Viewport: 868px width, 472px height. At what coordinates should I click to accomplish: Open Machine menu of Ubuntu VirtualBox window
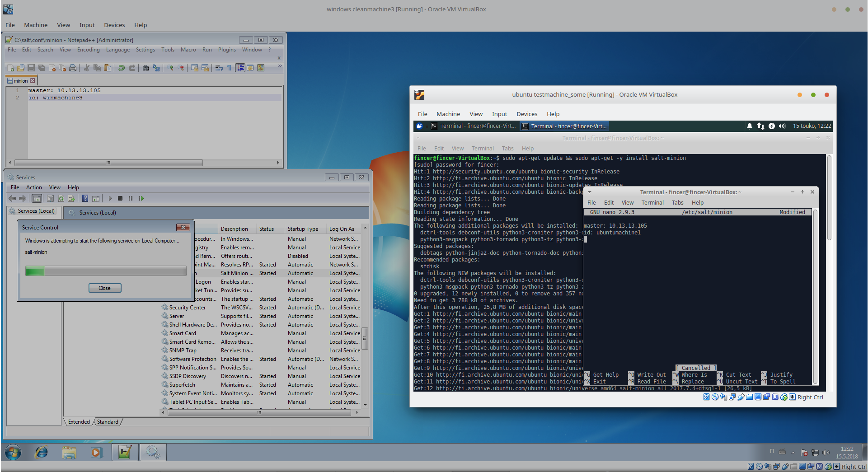(x=448, y=114)
